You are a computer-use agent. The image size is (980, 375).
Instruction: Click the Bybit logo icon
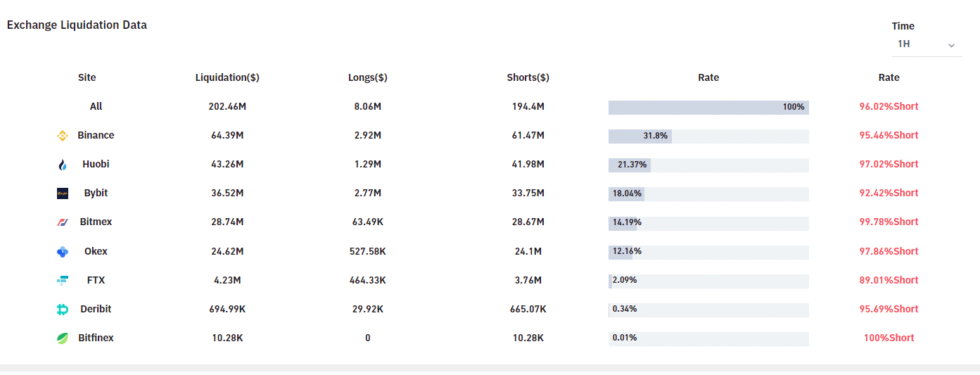tap(62, 193)
